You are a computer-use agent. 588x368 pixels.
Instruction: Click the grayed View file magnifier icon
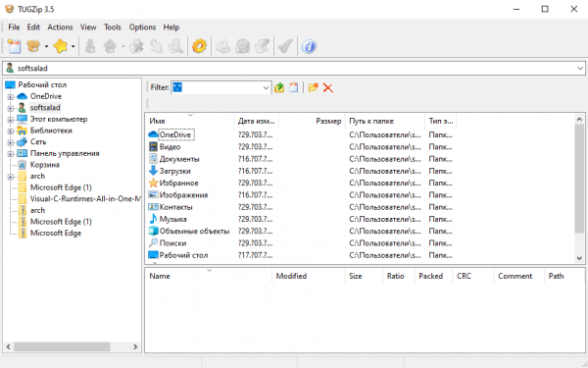pos(175,46)
